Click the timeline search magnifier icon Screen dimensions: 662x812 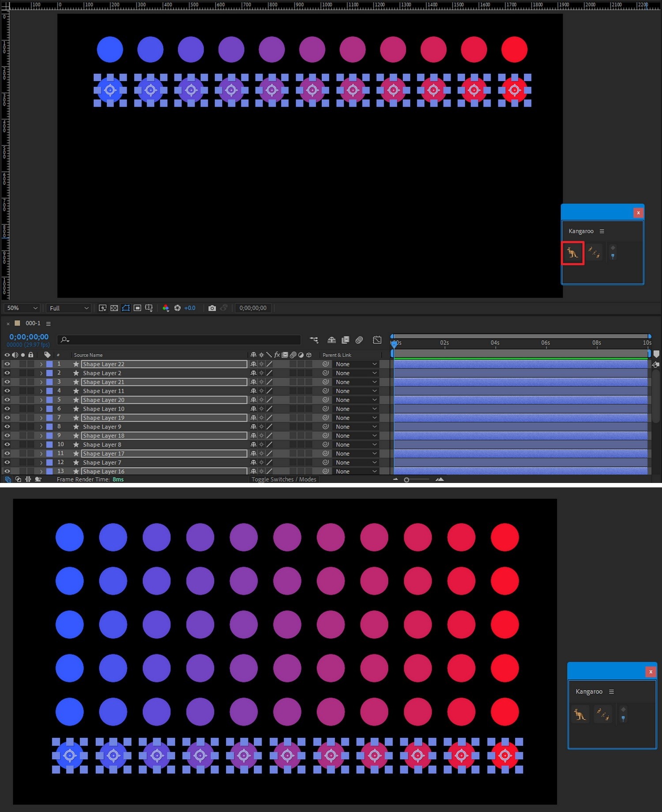pyautogui.click(x=65, y=340)
